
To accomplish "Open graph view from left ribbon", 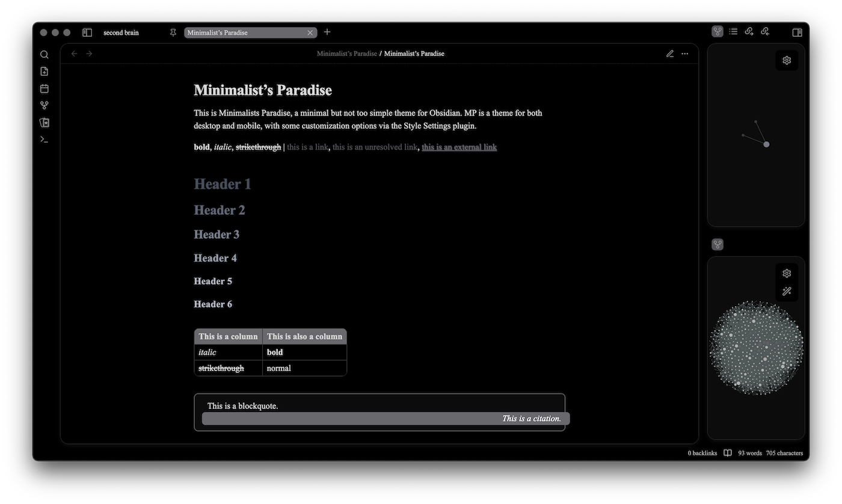I will [44, 105].
